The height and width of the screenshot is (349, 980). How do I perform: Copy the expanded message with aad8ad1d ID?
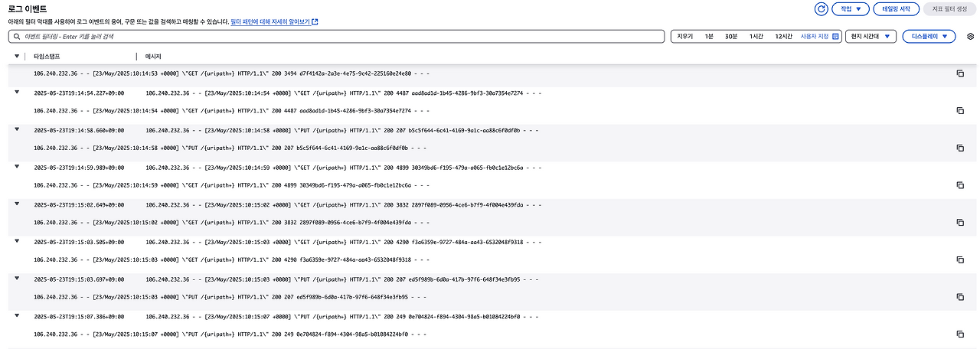click(959, 110)
